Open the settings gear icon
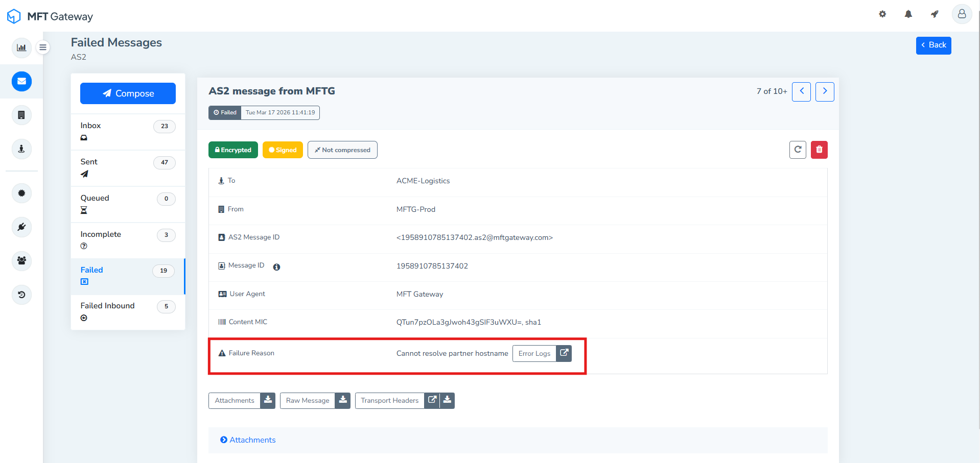The width and height of the screenshot is (980, 463). pos(882,14)
